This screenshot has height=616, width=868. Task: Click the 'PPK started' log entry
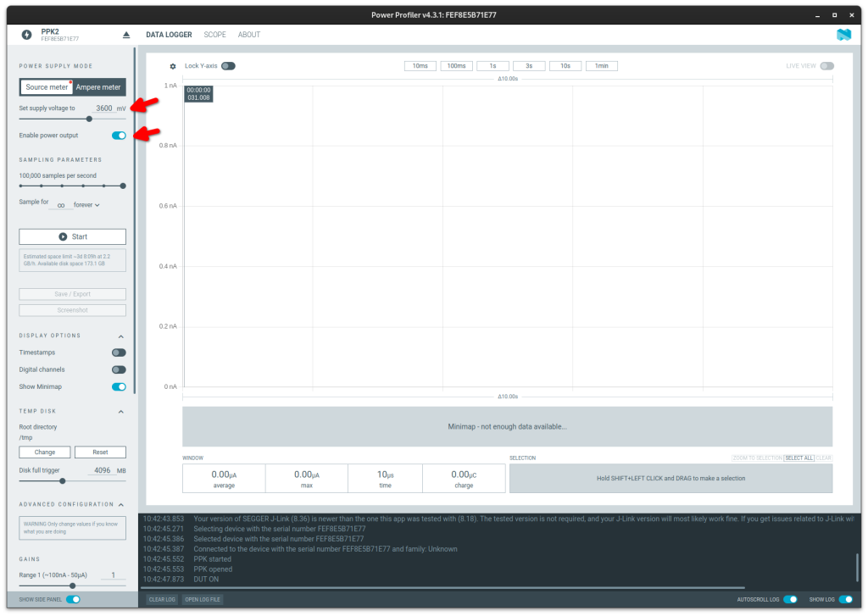click(x=212, y=559)
